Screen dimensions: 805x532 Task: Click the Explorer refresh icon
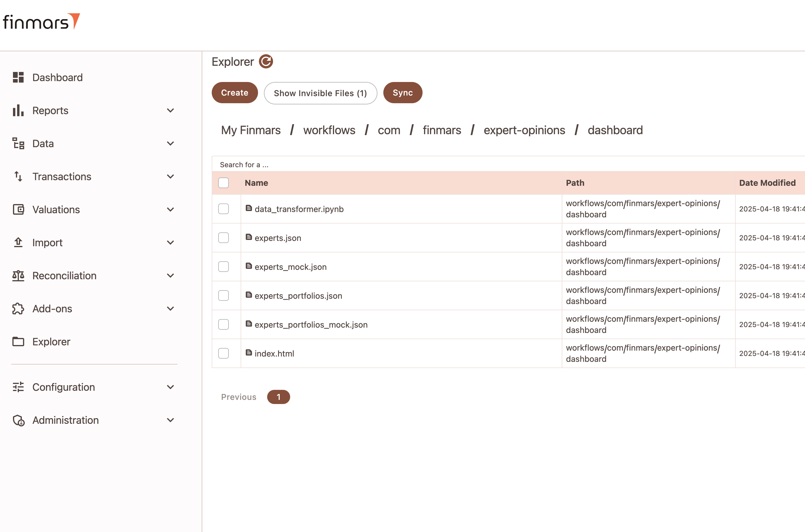point(266,62)
